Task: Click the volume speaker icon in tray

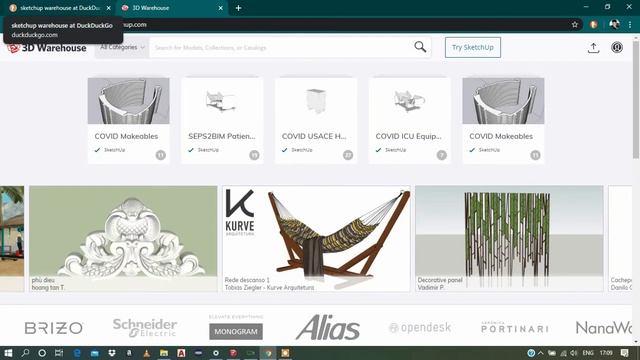Action: click(573, 353)
